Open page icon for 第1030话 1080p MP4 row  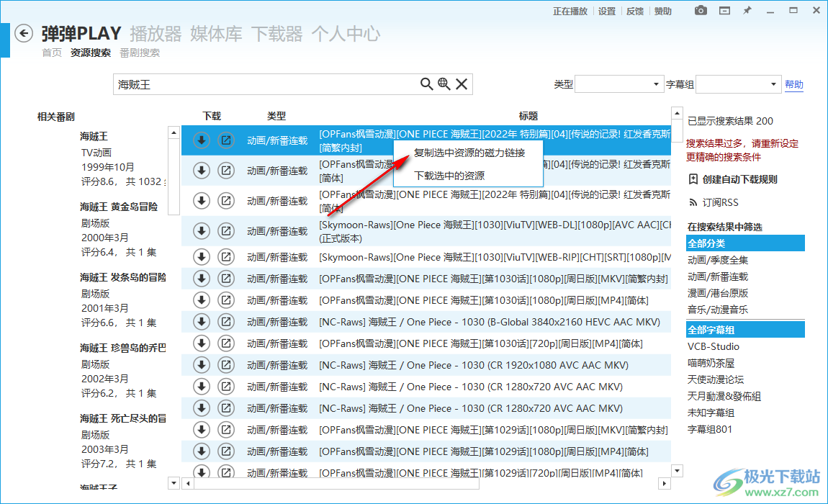pos(226,301)
